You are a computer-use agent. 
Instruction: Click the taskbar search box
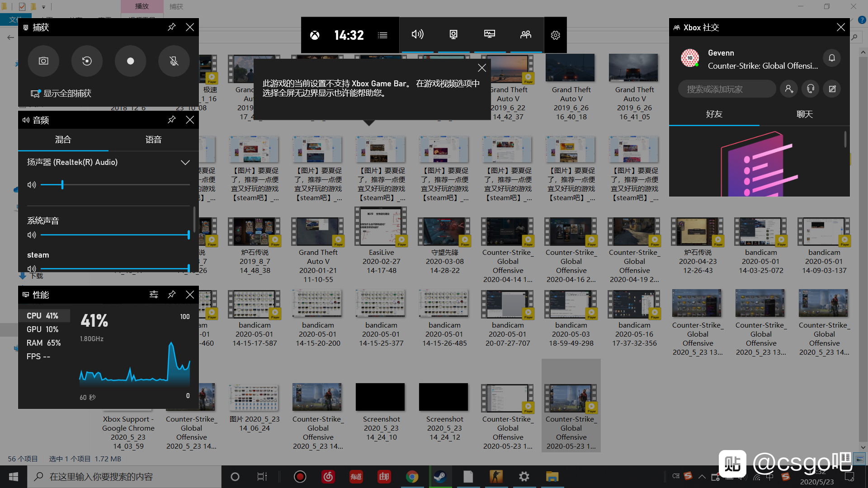click(124, 477)
